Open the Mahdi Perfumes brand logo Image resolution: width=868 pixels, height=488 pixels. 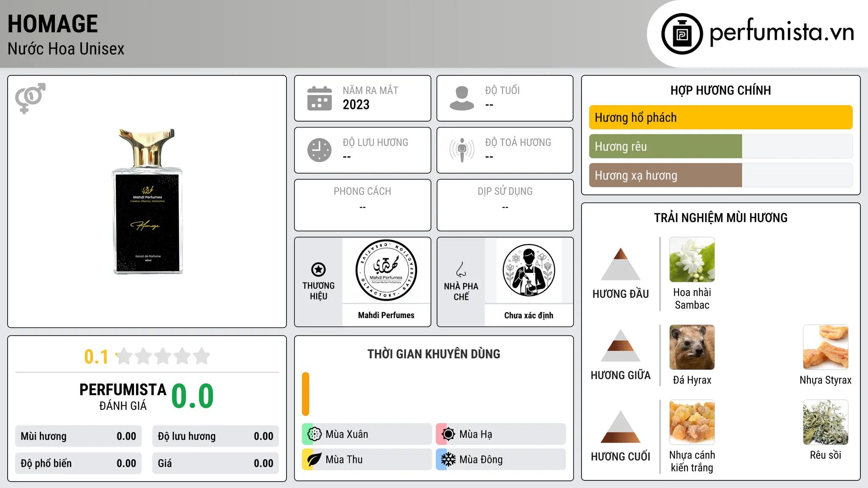point(386,270)
